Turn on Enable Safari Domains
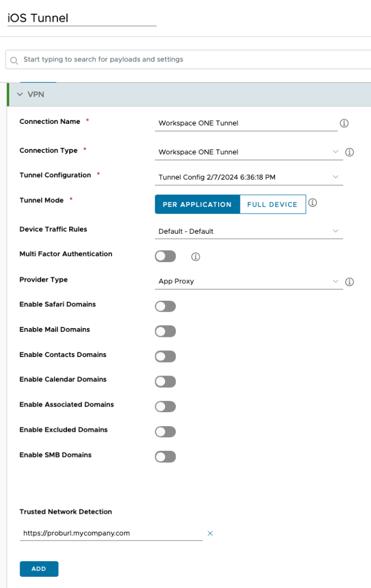Screen dimensions: 371x588 coord(165,306)
